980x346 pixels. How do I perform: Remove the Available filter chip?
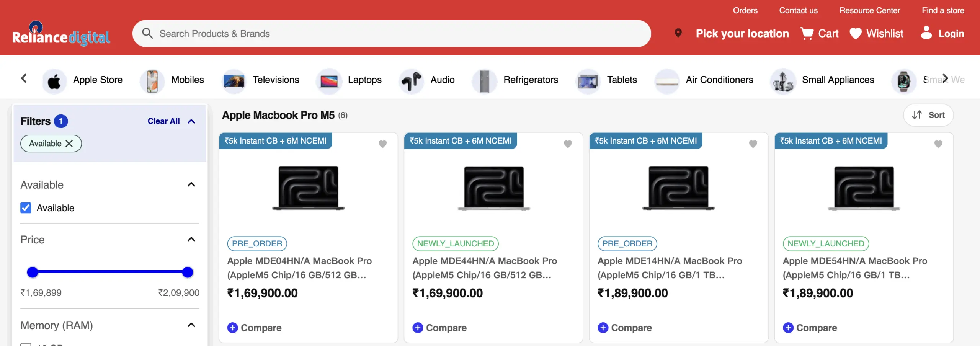[69, 144]
